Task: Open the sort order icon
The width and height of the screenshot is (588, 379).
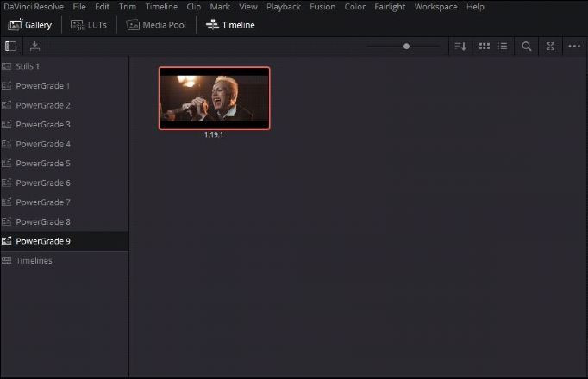Action: tap(460, 47)
